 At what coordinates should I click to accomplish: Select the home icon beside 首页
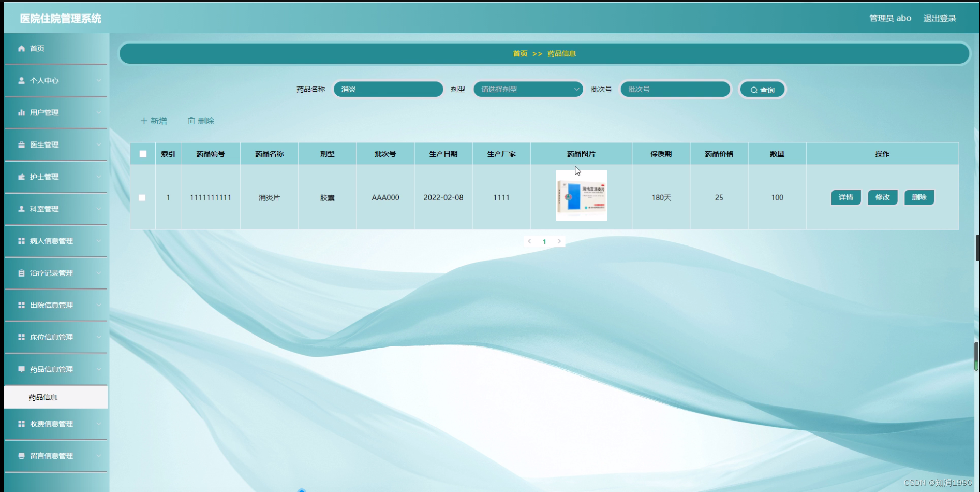[21, 48]
